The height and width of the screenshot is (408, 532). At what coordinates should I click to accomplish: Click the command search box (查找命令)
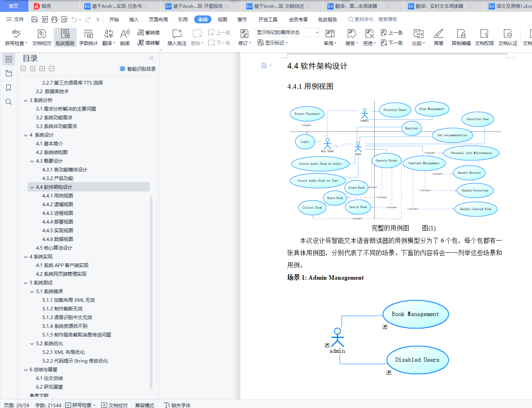(x=373, y=19)
